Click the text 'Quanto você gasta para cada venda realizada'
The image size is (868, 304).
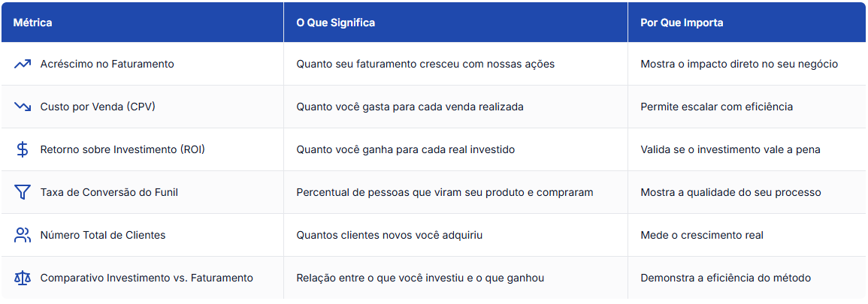(x=410, y=107)
